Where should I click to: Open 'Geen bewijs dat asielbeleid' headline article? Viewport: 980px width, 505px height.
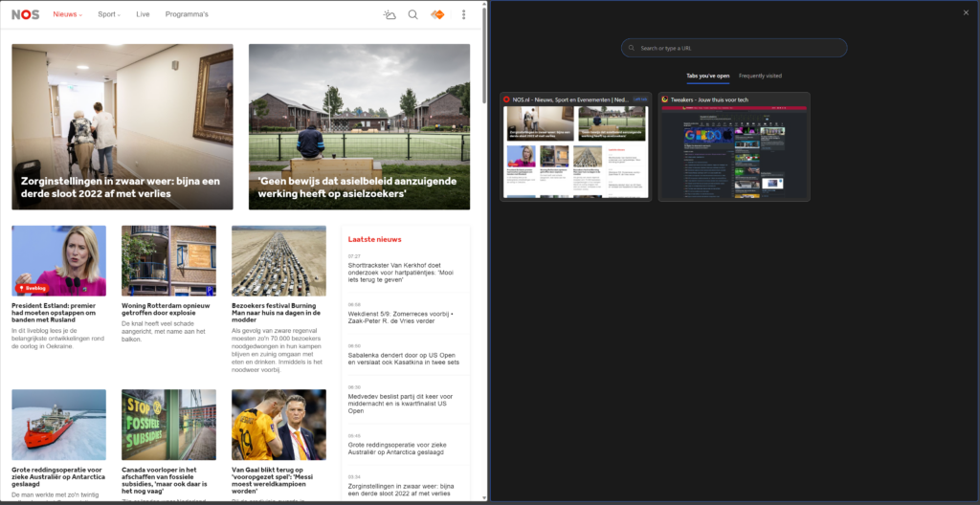(x=358, y=187)
